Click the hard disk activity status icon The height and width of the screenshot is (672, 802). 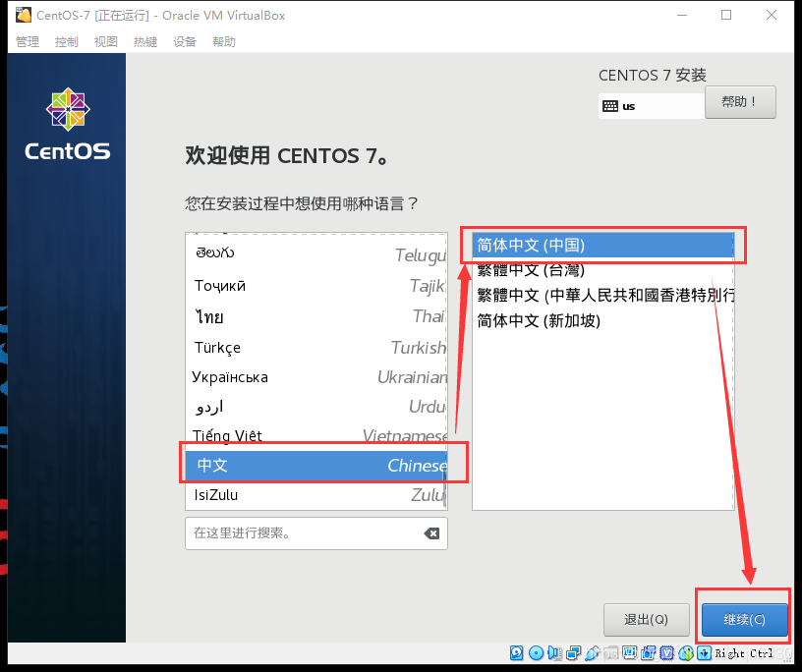tap(517, 653)
